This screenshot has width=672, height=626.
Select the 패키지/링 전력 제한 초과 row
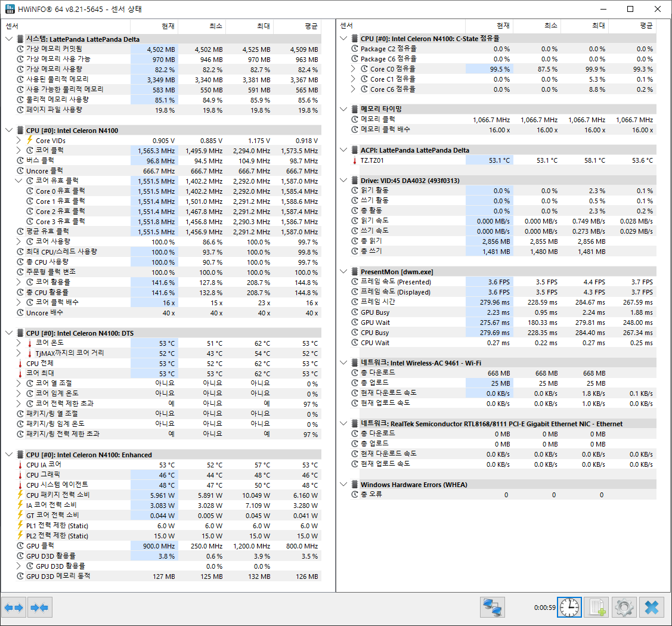pos(169,434)
